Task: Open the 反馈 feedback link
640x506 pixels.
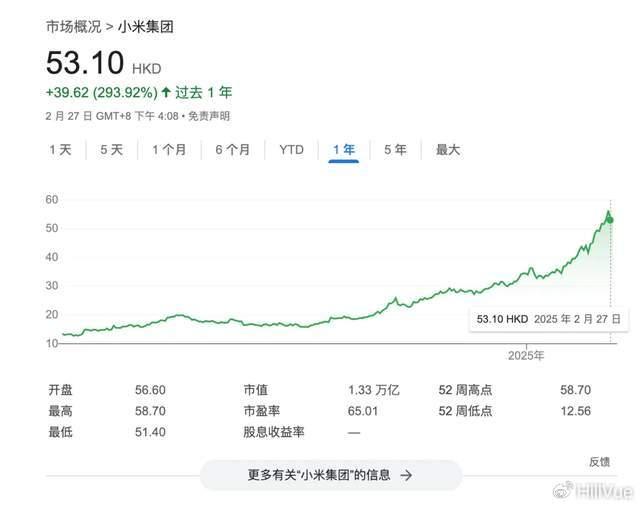Action: tap(599, 461)
